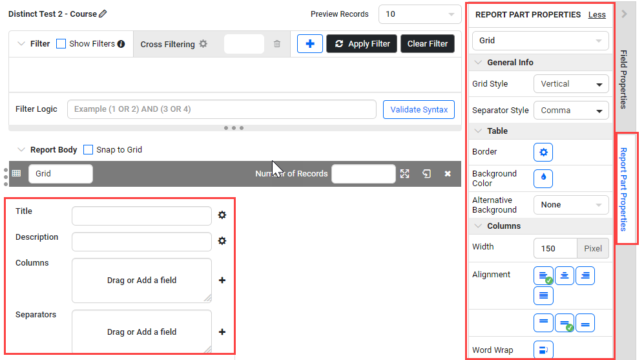Align columns center
This screenshot has width=644, height=360.
[565, 275]
